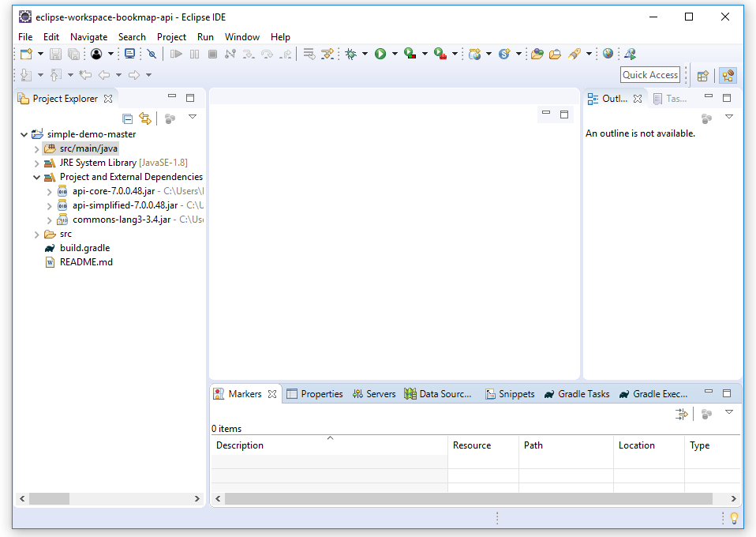The height and width of the screenshot is (537, 756).
Task: Select the build.gradle file
Action: coord(84,248)
